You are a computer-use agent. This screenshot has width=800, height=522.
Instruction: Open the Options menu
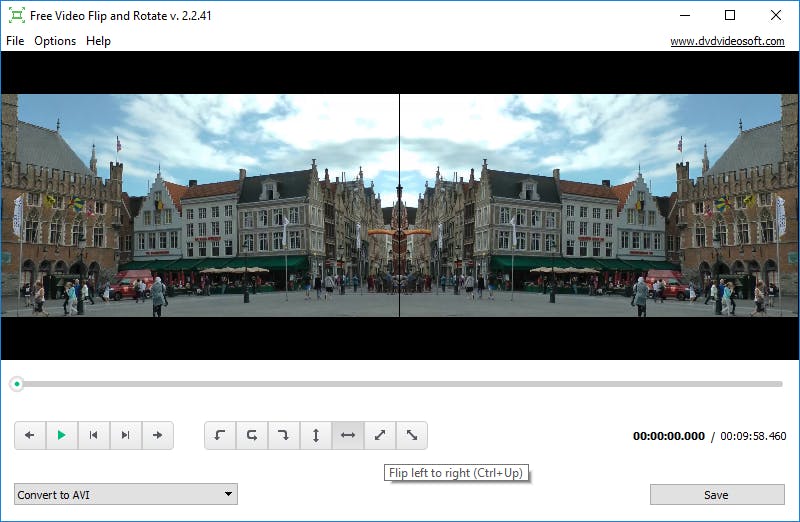pos(55,41)
